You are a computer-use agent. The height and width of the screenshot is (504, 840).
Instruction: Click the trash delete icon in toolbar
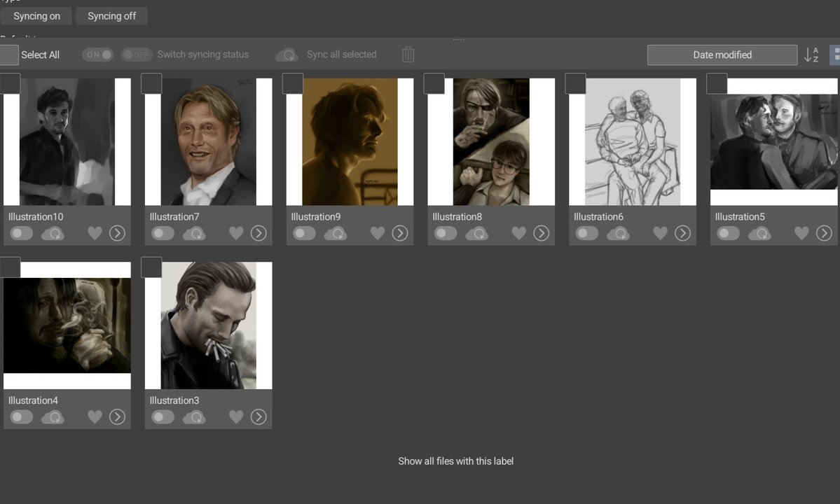point(408,55)
